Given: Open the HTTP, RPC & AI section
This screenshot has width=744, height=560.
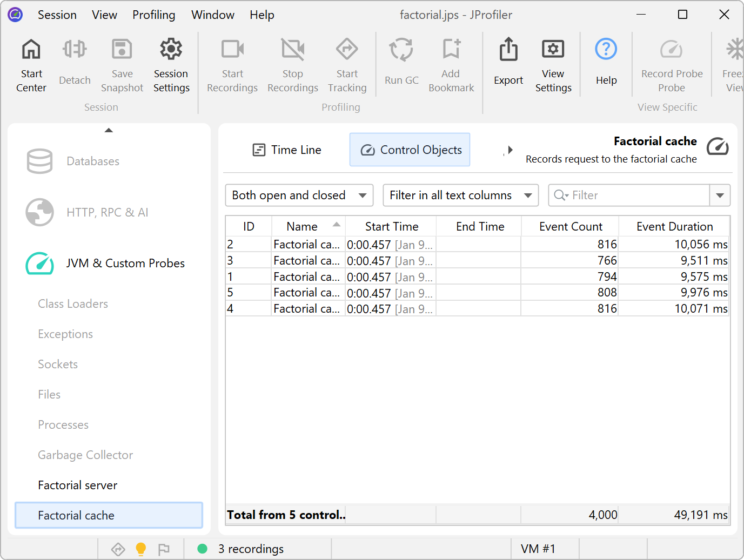Looking at the screenshot, I should [x=107, y=213].
